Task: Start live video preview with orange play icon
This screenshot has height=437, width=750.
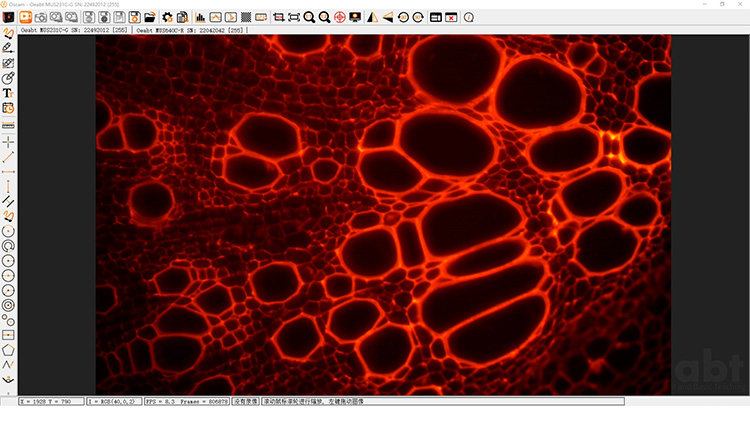Action: click(25, 18)
